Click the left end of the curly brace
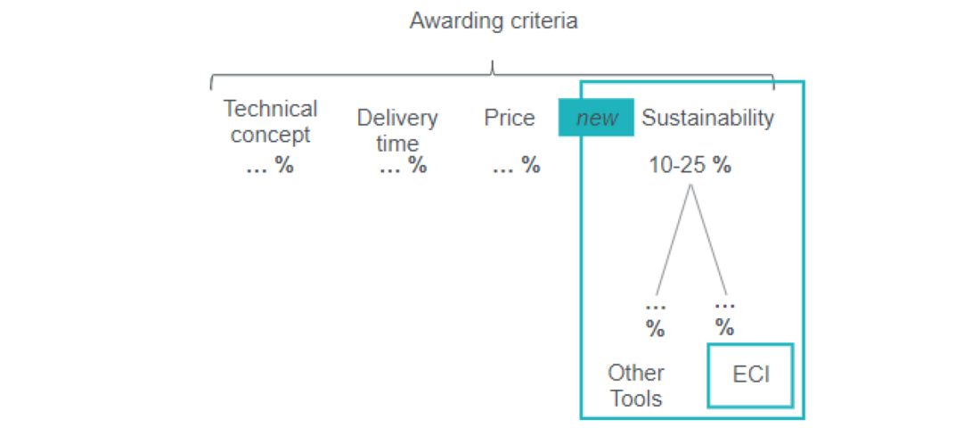980x428 pixels. 211,84
